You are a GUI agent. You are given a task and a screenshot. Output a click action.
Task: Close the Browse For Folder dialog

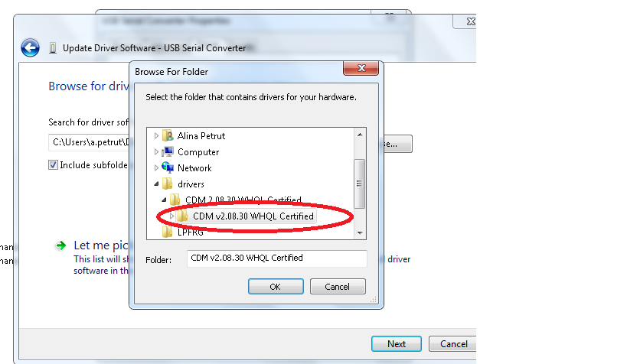(361, 68)
